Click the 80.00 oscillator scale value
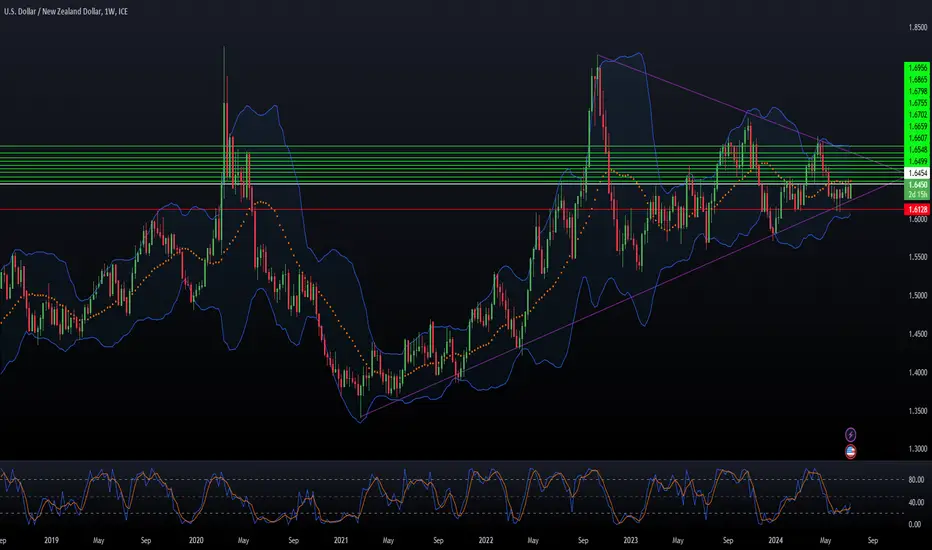Screen dimensions: 932x550 pos(916,479)
